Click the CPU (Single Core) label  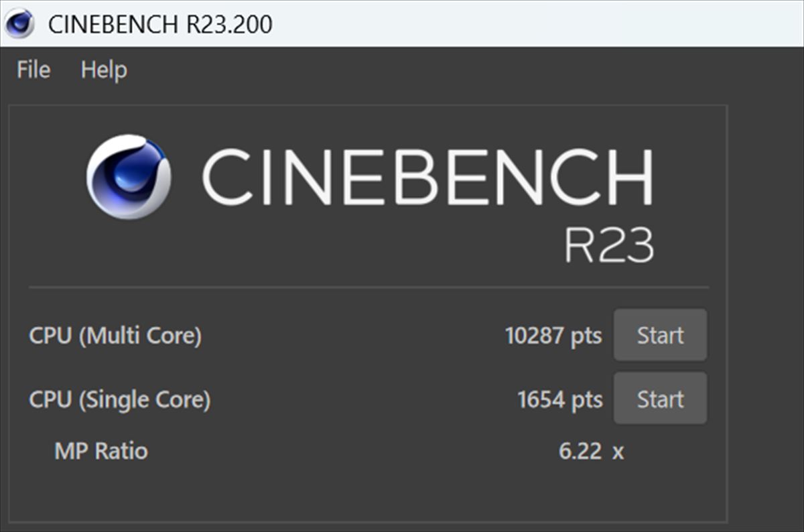[119, 400]
